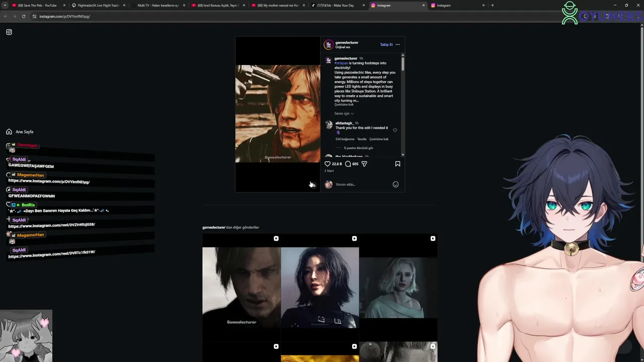Click the 2 Mart post date

point(329,171)
